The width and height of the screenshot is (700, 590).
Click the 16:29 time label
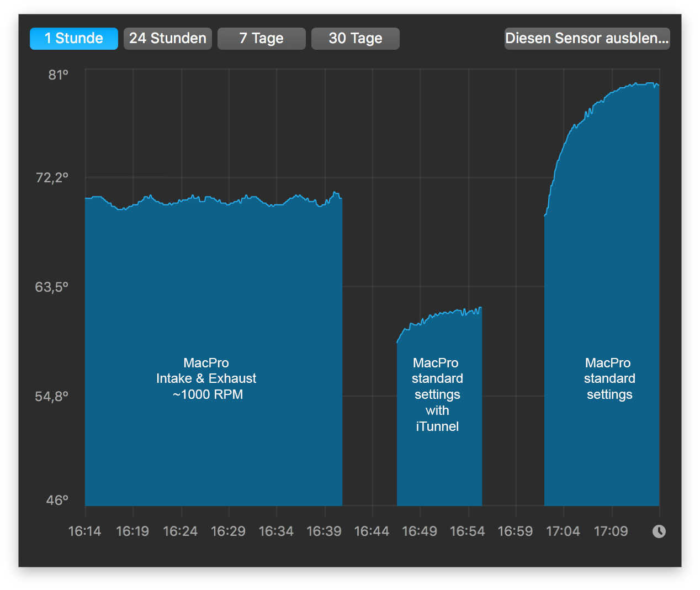(x=229, y=531)
